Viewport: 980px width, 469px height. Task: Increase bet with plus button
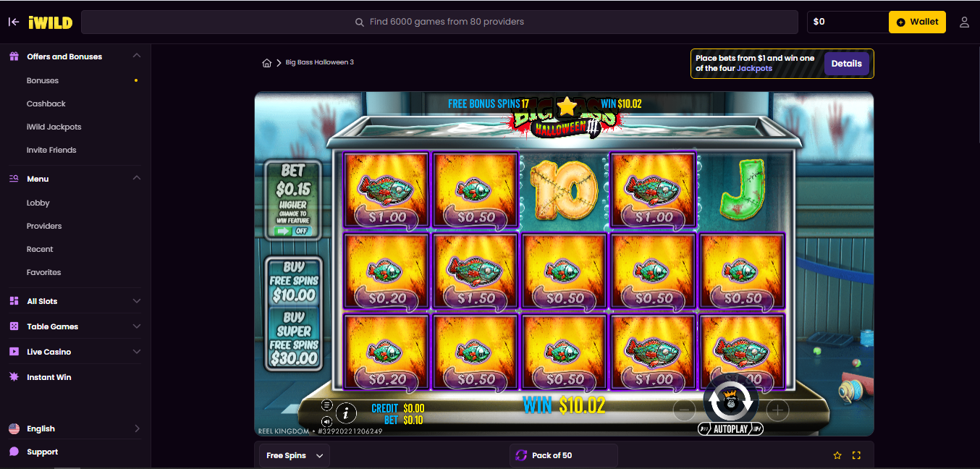click(x=777, y=411)
